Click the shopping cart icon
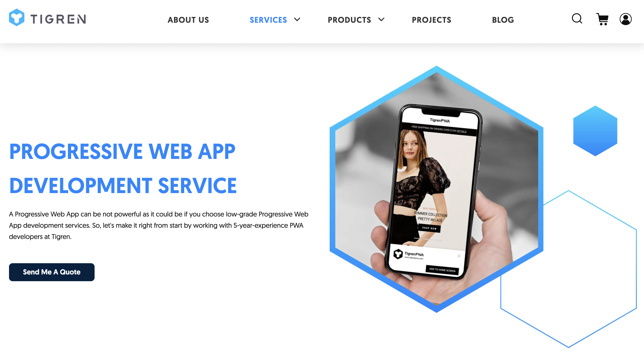 (x=602, y=19)
